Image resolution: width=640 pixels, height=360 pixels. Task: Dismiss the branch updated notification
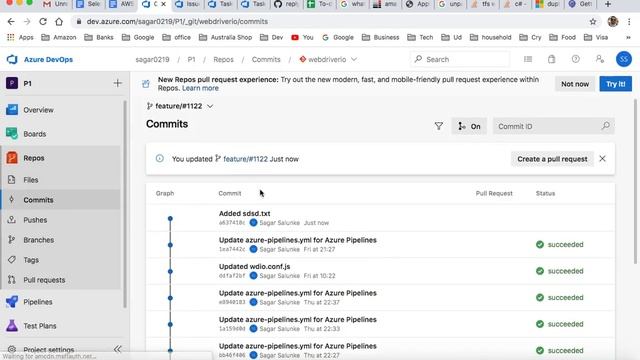pyautogui.click(x=602, y=159)
